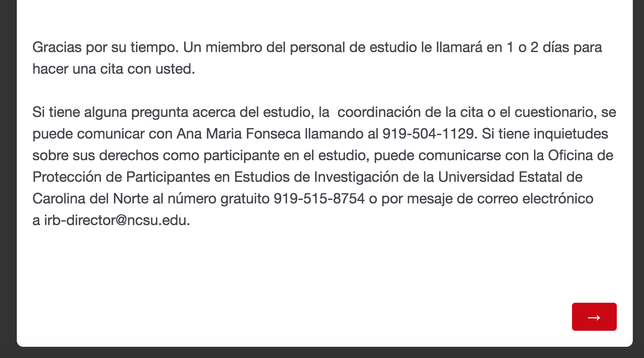Click the toll-free number 919-515-8754
This screenshot has height=358, width=644.
click(x=319, y=199)
